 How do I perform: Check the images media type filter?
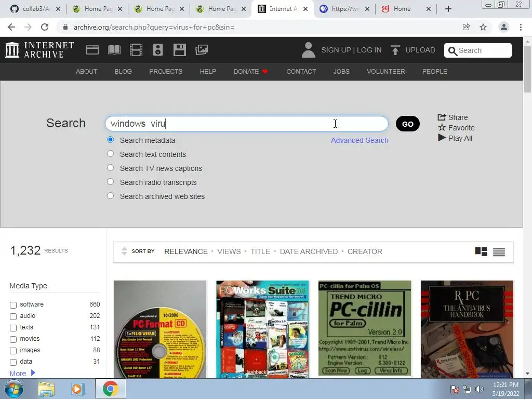tap(13, 351)
